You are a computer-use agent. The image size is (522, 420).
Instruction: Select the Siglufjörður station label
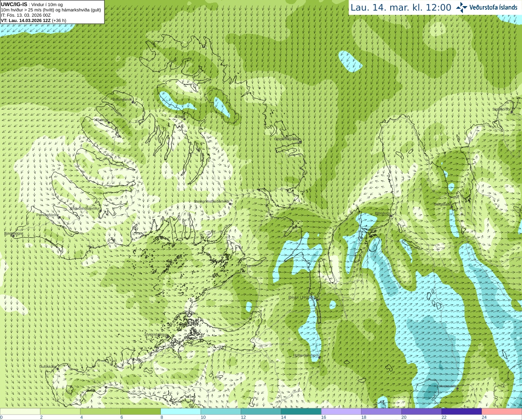coord(502,109)
